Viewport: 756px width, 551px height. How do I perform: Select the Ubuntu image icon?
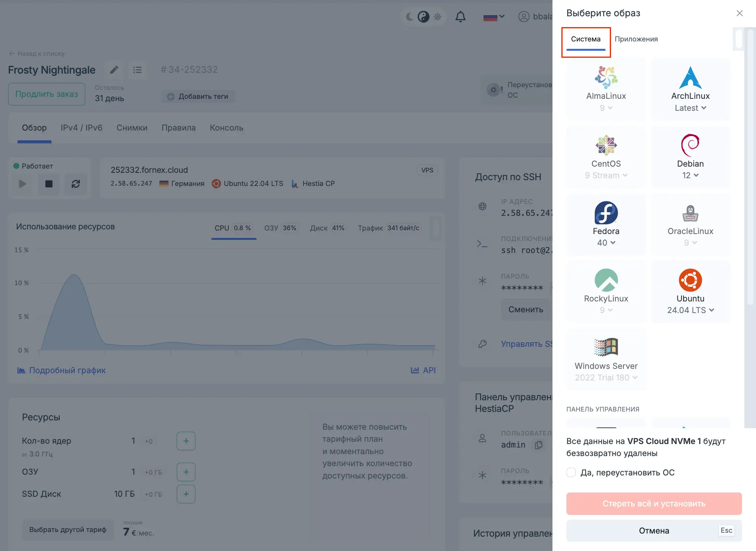(690, 280)
